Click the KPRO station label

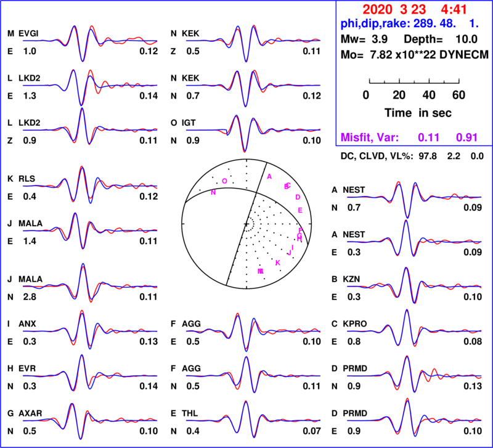click(355, 324)
